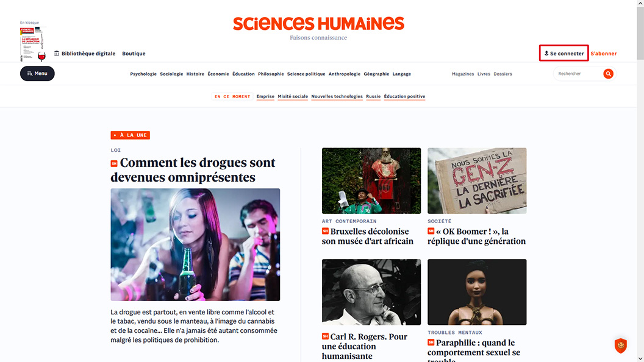Click the Nouvelles technologies trending link

337,96
